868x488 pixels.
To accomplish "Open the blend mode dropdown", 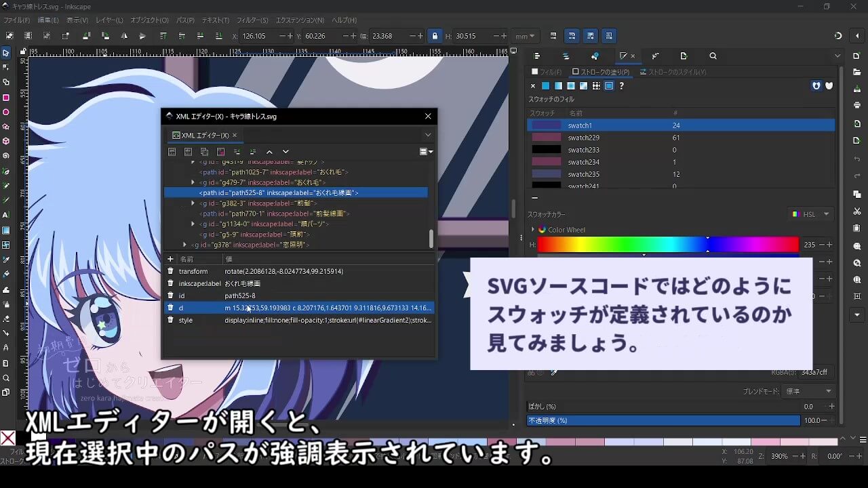I will click(808, 391).
